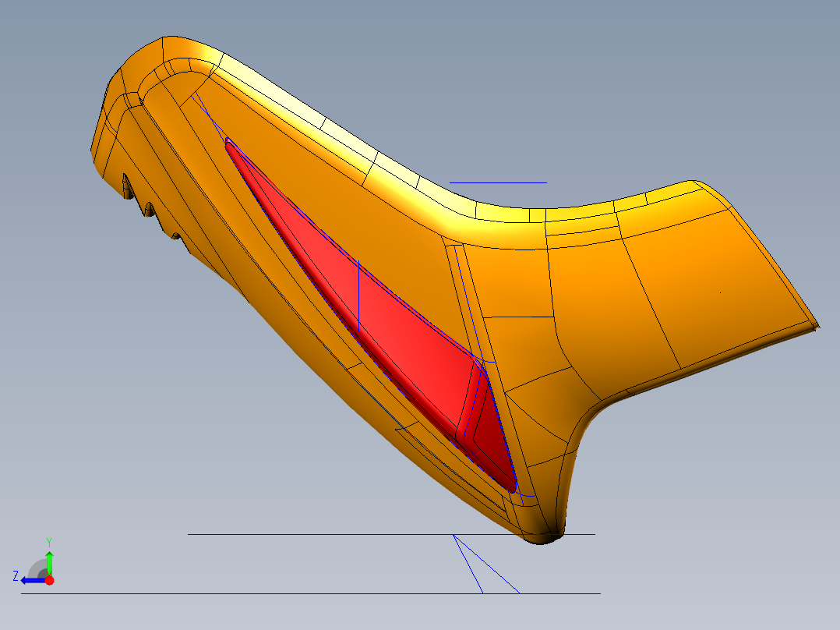
Task: Click the gray arc sector on the triad
Action: point(37,568)
